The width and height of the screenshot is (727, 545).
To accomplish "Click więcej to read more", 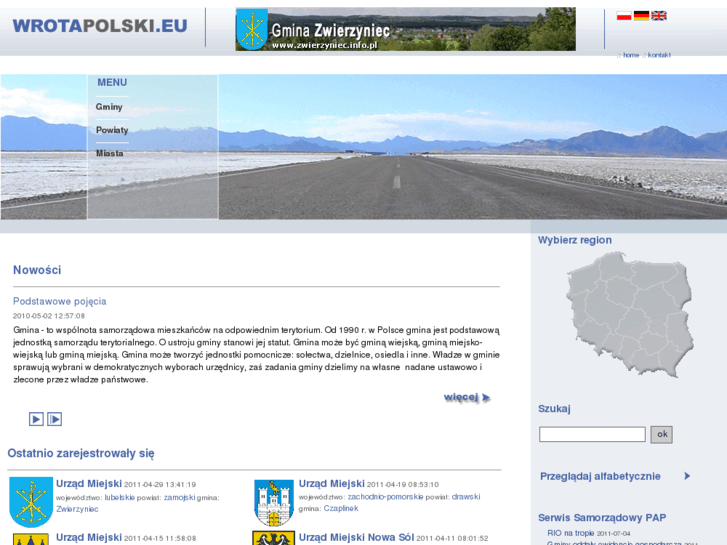I will (x=466, y=398).
